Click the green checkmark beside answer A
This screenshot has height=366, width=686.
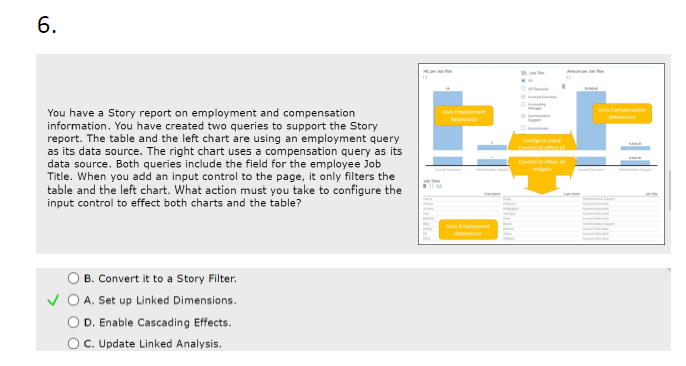click(53, 300)
